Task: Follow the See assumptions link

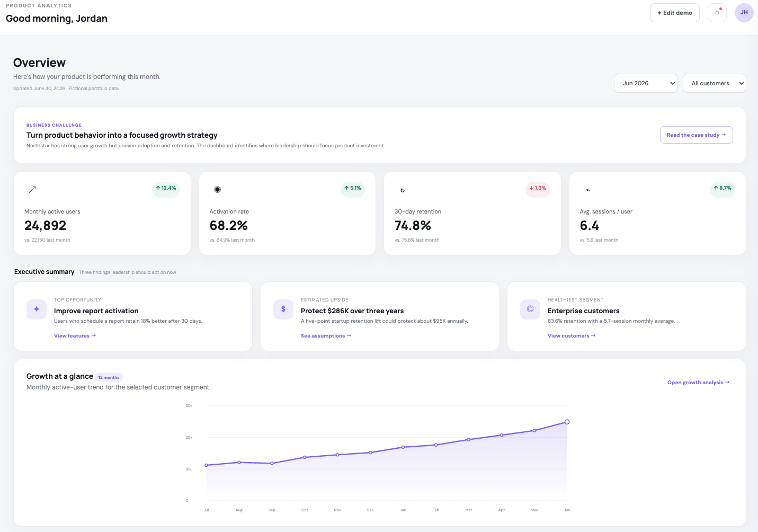Action: tap(326, 336)
